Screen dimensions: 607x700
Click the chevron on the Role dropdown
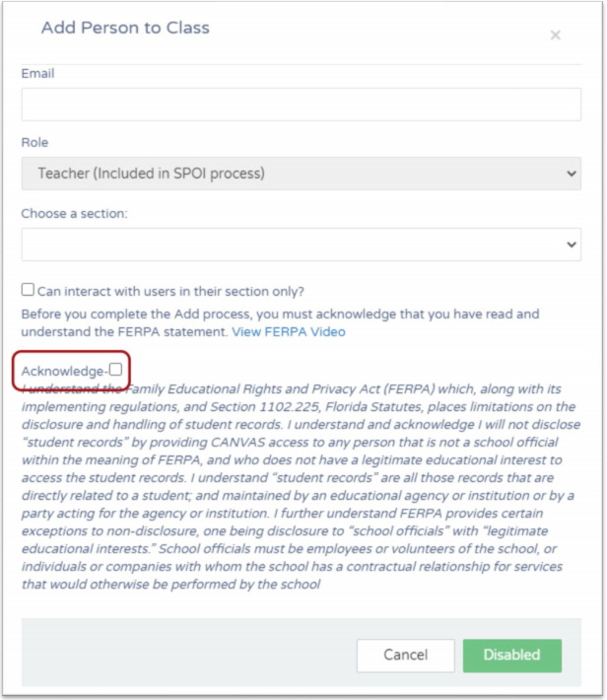(572, 174)
